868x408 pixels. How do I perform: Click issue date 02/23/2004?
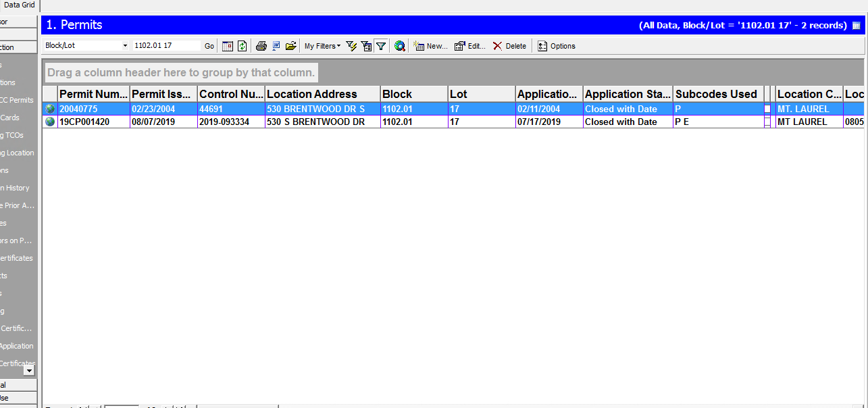[x=163, y=109]
